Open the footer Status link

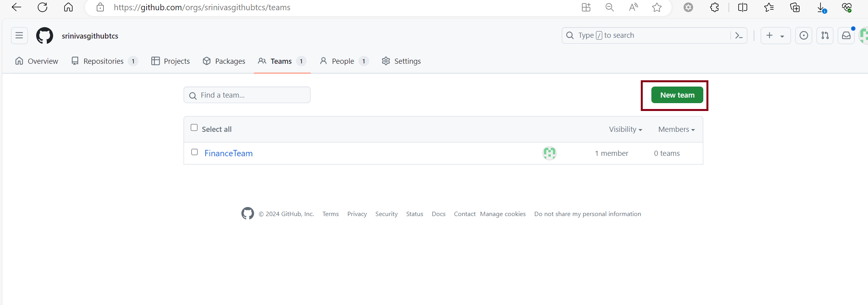(415, 214)
